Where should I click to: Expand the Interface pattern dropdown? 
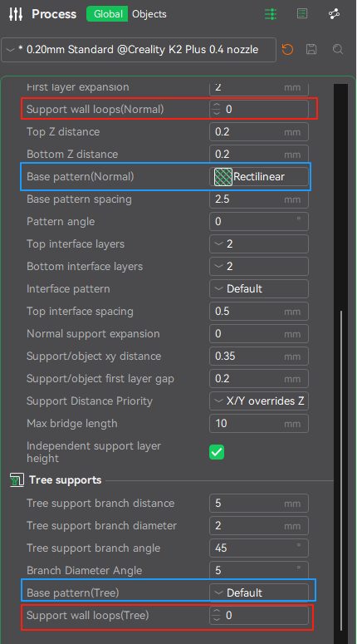coord(259,288)
